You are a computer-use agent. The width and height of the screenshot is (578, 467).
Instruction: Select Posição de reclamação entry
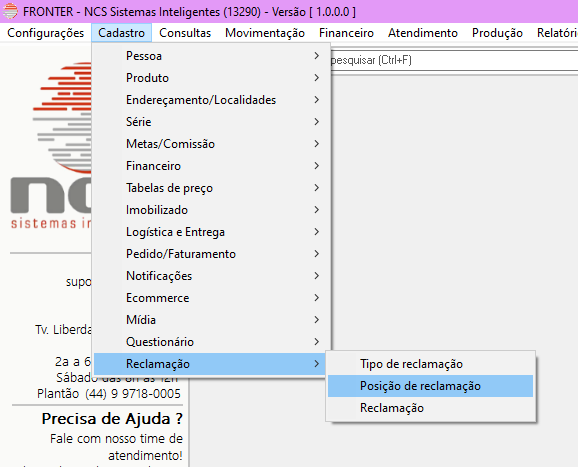[x=431, y=386]
